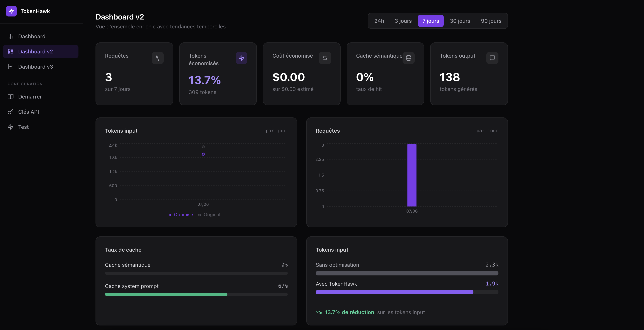Screen dimensions: 644x330
Task: Click the Cache sémantique progress bar
Action: click(196, 273)
